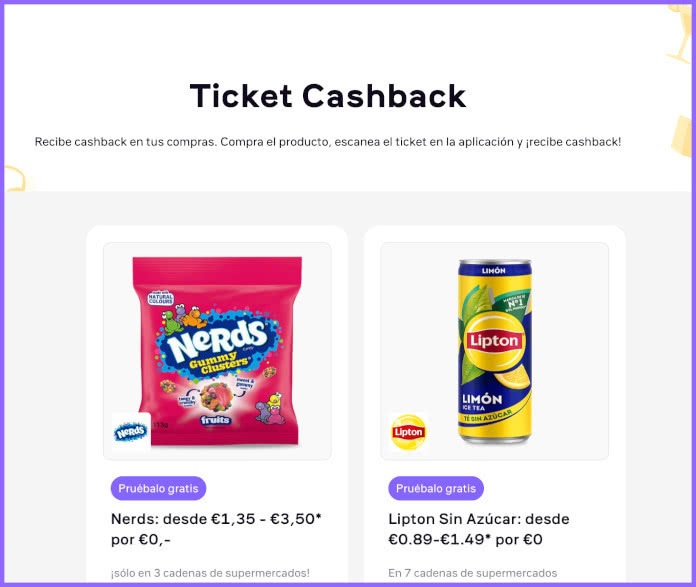Click the Nº1 badge on the Lipton can
Viewport: 696px width, 587px height.
515,304
